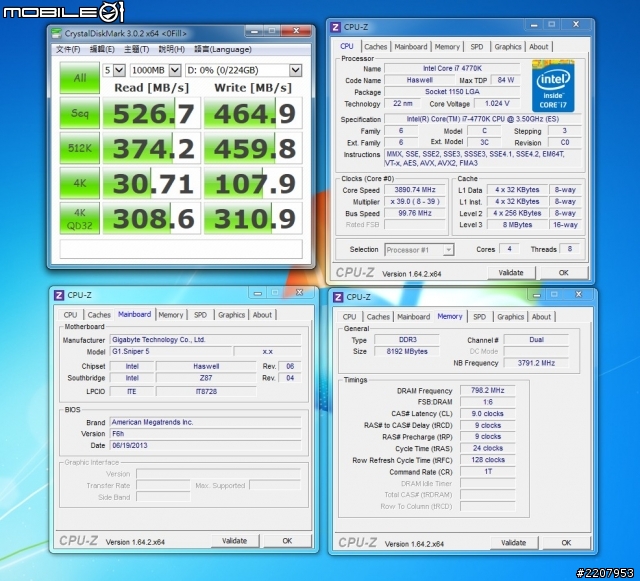Click the BIOS date 06/19/2013
640x581 pixels.
(x=206, y=445)
